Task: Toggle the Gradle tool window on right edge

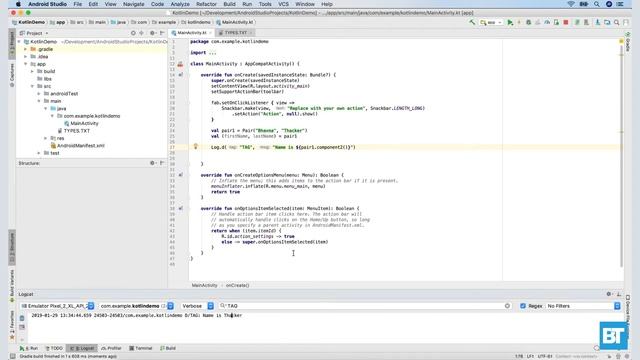Action: 628,43
